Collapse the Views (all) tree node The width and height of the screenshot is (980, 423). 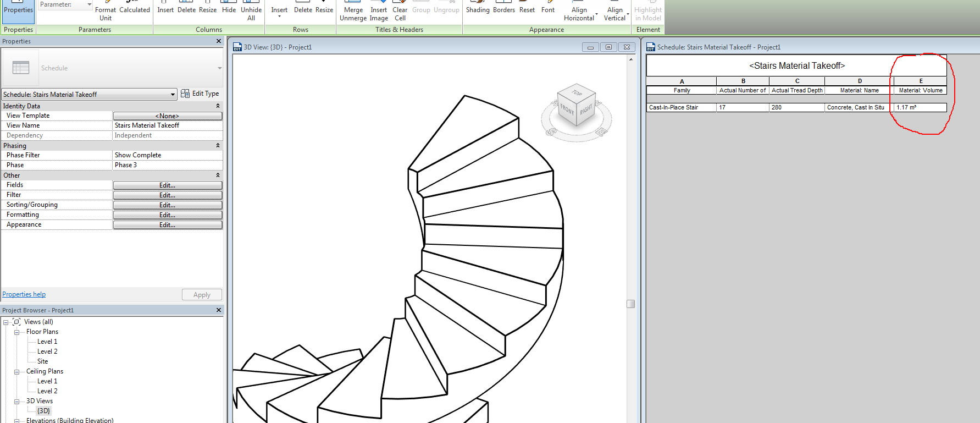[x=6, y=322]
